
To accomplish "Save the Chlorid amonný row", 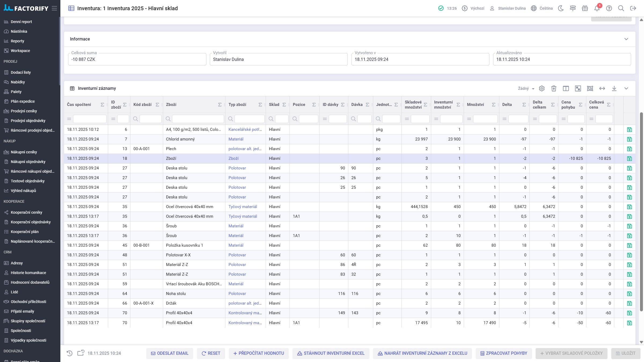I will [629, 139].
